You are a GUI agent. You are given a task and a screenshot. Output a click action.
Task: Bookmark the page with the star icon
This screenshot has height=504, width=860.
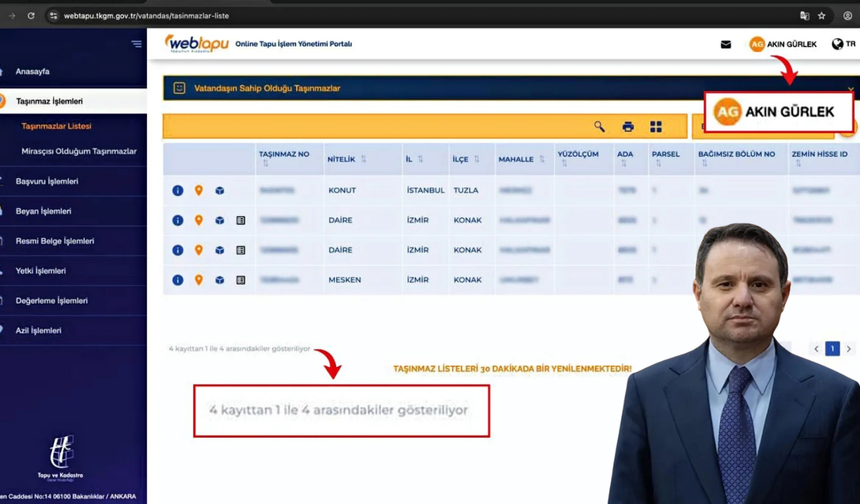point(822,16)
